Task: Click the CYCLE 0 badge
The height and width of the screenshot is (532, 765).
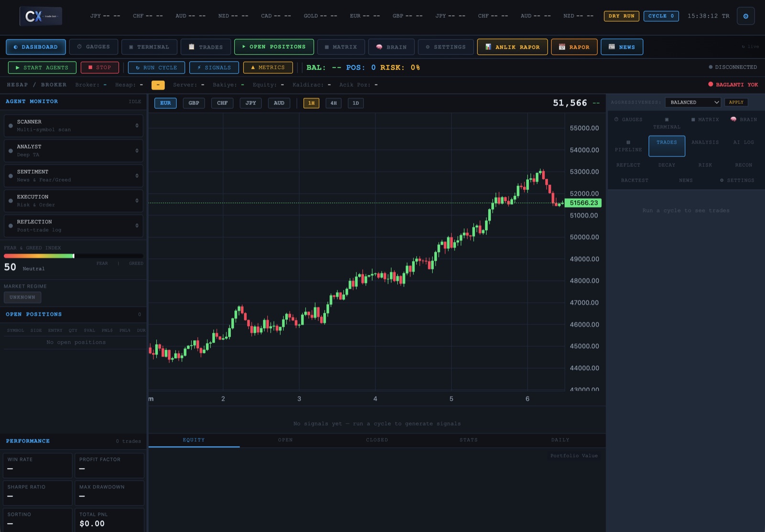Action: [661, 16]
